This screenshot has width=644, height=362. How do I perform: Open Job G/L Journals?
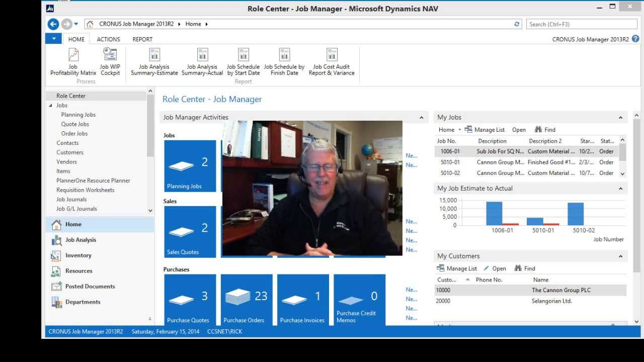pos(76,209)
